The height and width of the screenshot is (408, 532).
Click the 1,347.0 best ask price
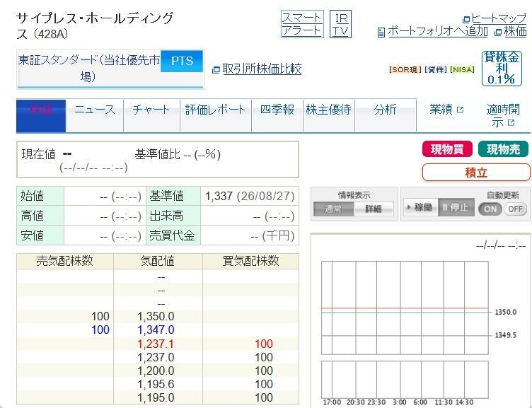click(x=156, y=330)
